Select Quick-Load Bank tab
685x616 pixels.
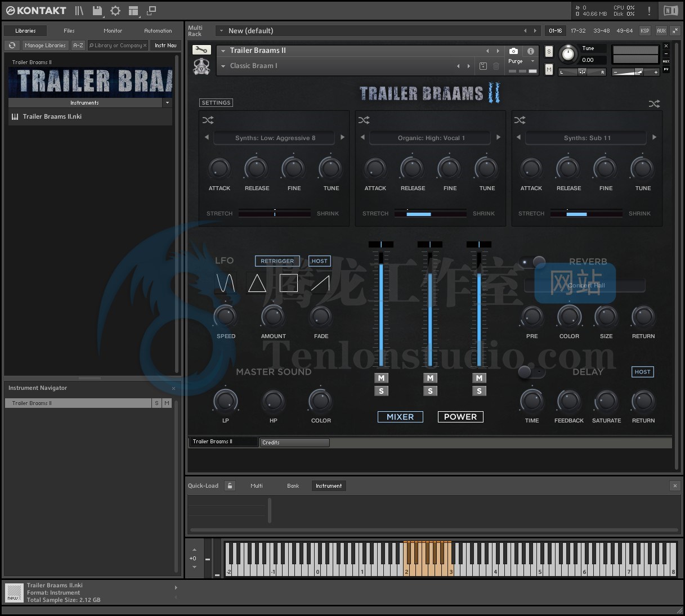[293, 485]
